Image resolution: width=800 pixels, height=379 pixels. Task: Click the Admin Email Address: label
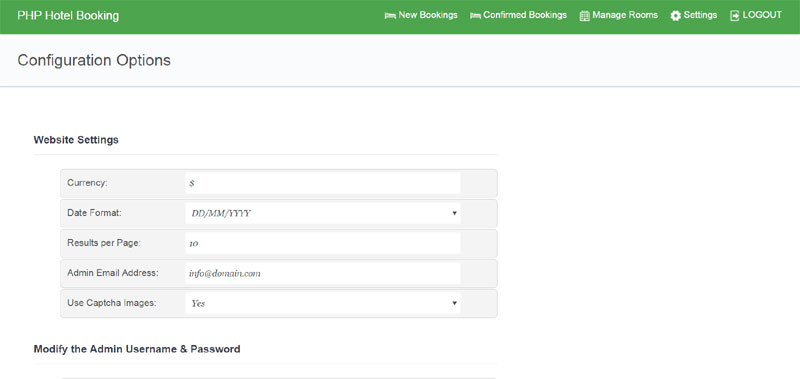[113, 273]
